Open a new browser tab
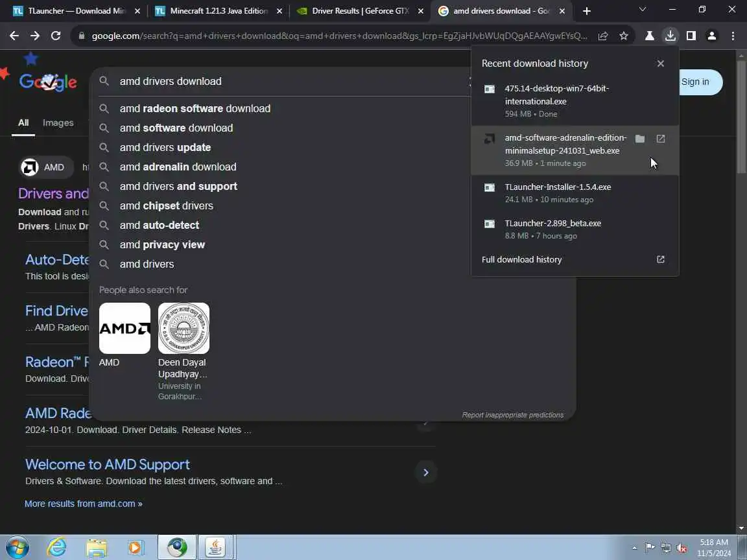The height and width of the screenshot is (560, 747). pyautogui.click(x=586, y=11)
